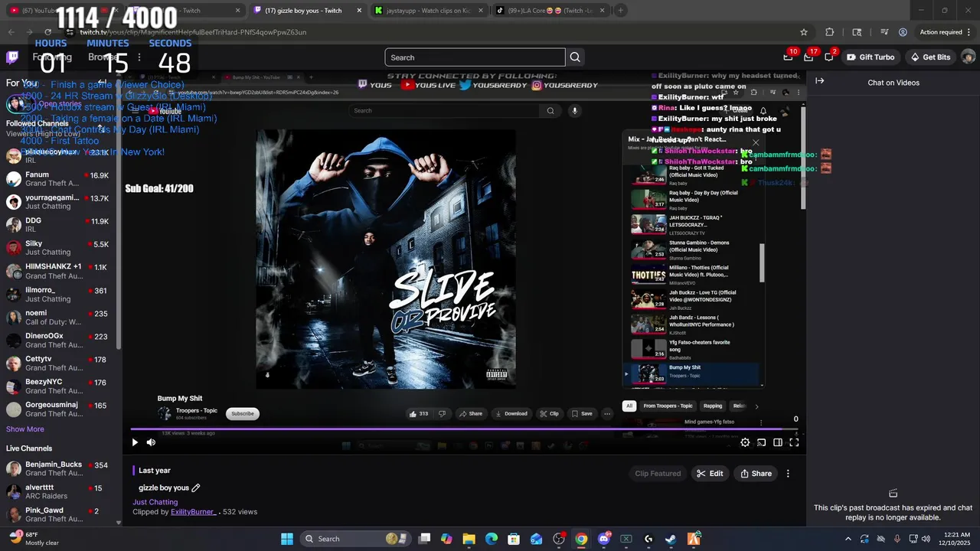Switch to the jaystayupp Kick browser tab
The height and width of the screenshot is (551, 980).
(428, 11)
